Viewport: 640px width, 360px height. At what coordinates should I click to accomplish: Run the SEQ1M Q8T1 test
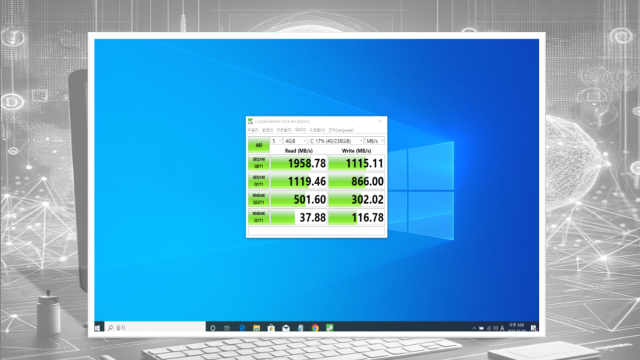258,163
